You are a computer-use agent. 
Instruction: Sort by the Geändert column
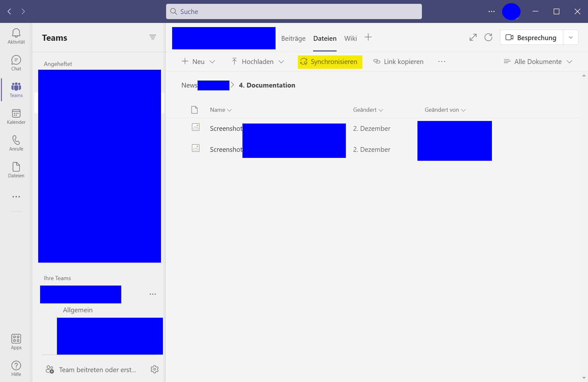(x=368, y=110)
